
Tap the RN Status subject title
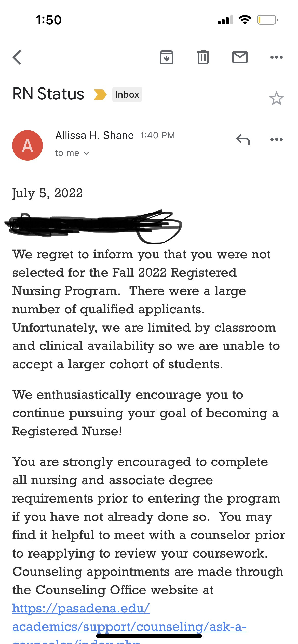point(48,94)
